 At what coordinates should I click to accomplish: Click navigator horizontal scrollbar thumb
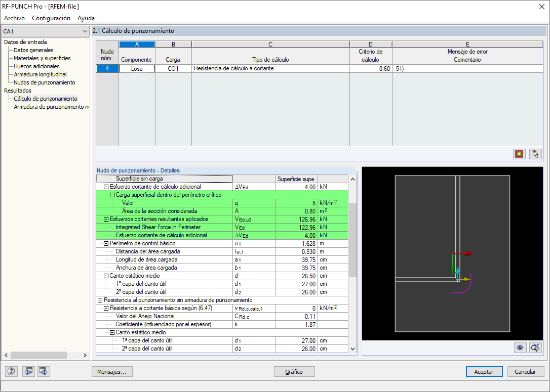[38, 355]
